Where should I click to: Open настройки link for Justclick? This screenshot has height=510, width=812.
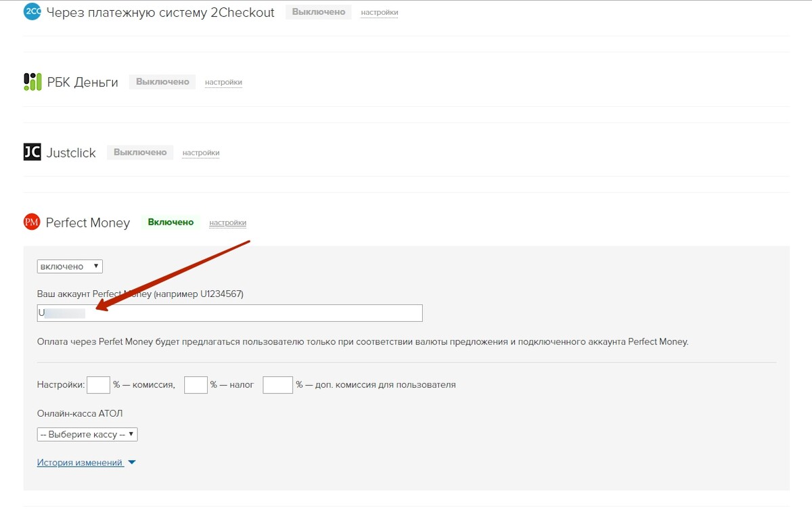click(201, 153)
